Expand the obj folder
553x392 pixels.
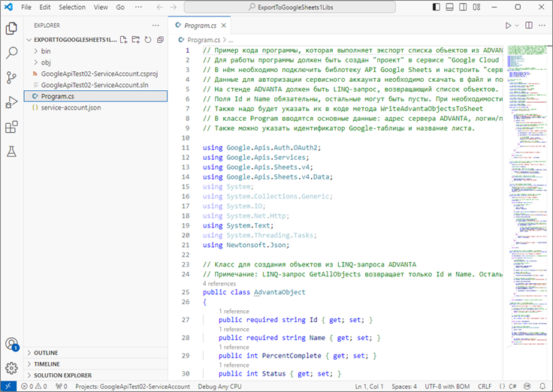95,62
